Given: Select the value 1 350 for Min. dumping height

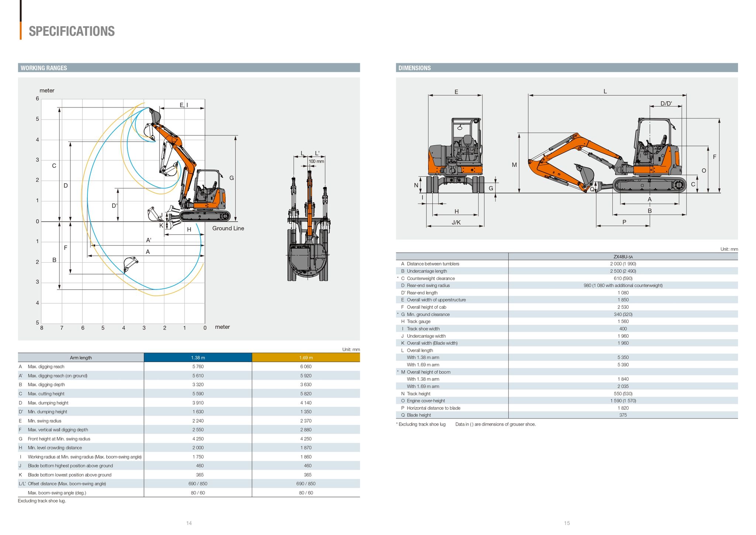Looking at the screenshot, I should click(306, 412).
